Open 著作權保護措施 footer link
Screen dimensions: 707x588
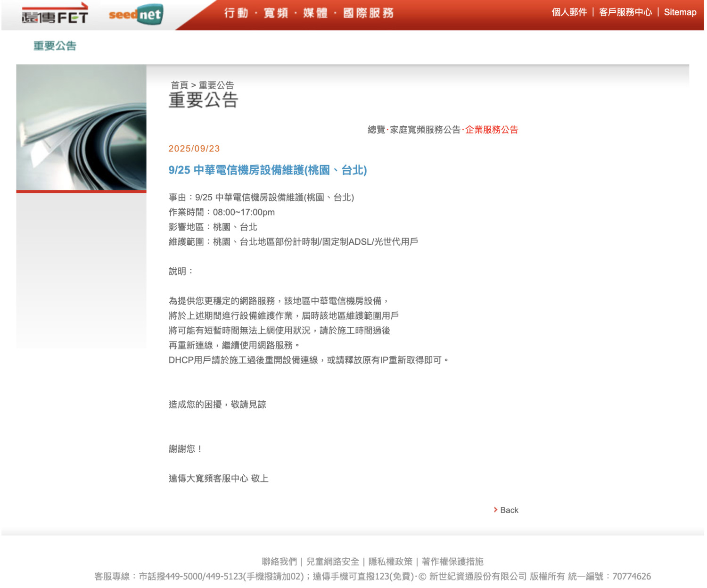pos(452,562)
